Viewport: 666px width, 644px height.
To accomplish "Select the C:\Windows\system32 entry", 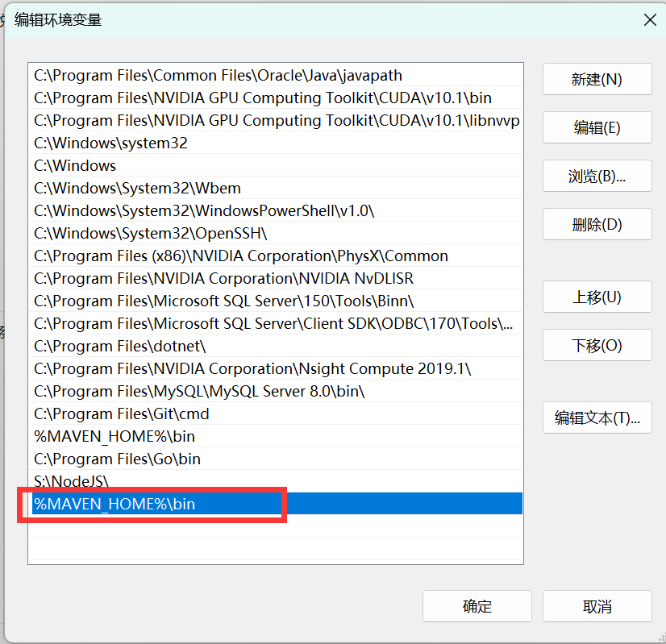I will (276, 143).
